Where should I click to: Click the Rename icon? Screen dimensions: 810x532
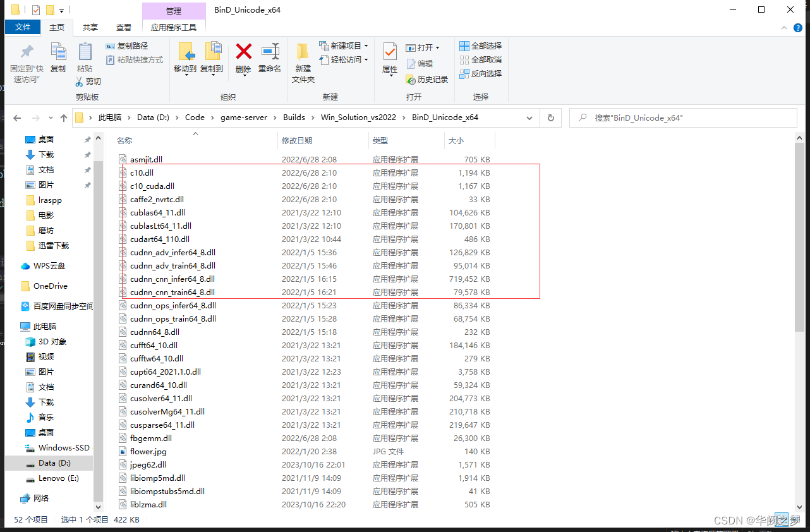point(270,51)
